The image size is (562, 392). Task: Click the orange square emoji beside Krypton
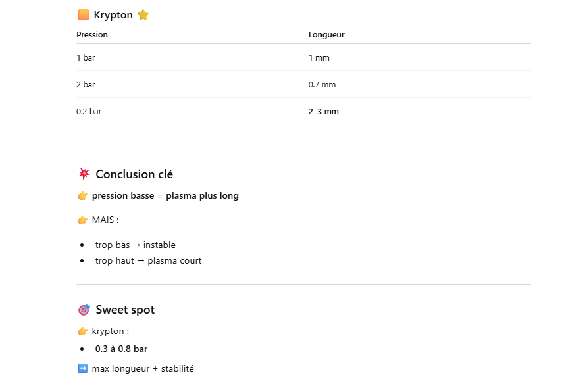click(x=83, y=15)
